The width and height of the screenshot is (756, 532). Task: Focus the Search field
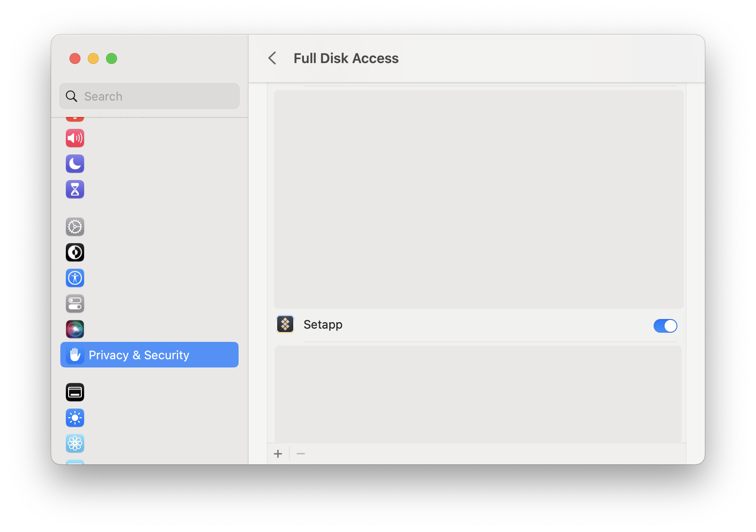pos(149,96)
